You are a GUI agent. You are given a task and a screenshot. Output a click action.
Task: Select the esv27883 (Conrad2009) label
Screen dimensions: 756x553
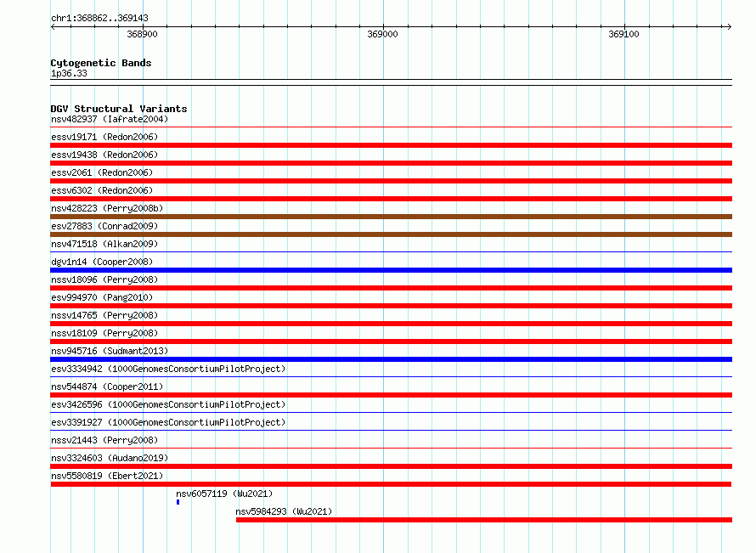[x=104, y=226]
